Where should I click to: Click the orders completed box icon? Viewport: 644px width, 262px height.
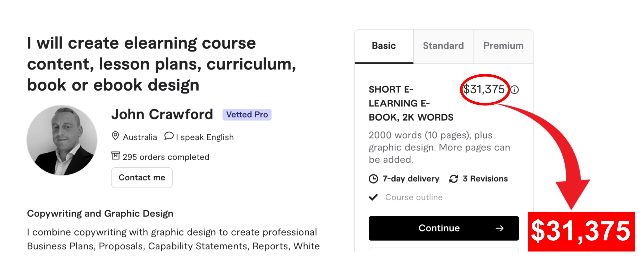[x=115, y=156]
